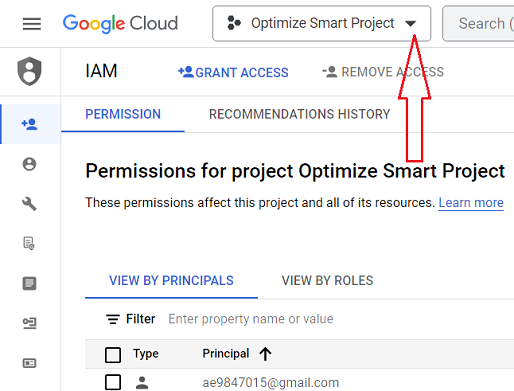Image resolution: width=514 pixels, height=391 pixels.
Task: Click the project selector hexagon dots icon
Action: tap(234, 23)
